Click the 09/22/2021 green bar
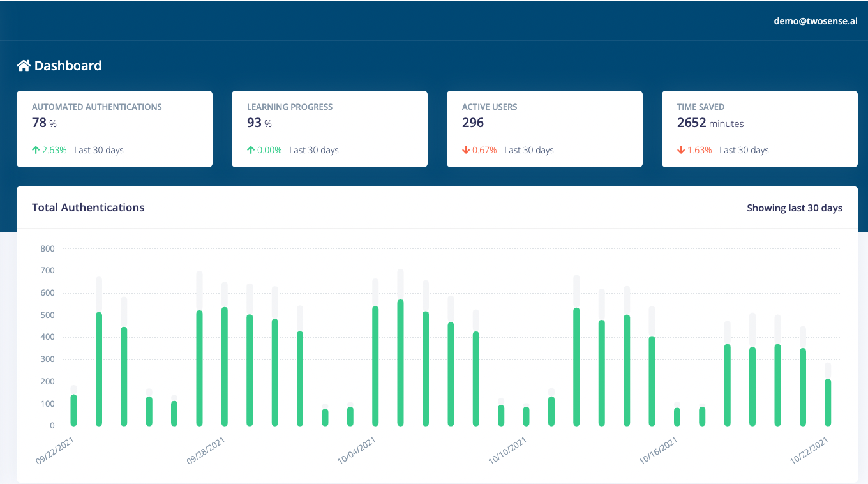 click(73, 410)
